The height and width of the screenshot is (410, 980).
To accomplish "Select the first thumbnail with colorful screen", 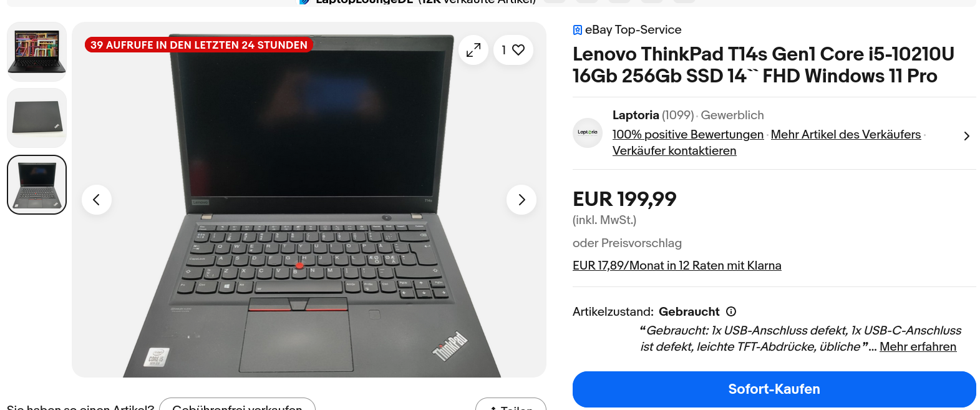I will point(37,52).
